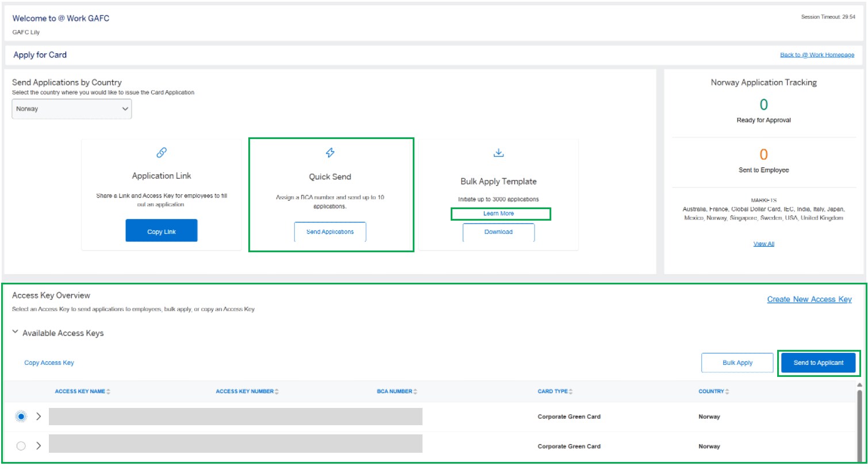Screen dimensions: 868x470
Task: Open Learn More for Bulk Apply Template
Action: [x=498, y=213]
